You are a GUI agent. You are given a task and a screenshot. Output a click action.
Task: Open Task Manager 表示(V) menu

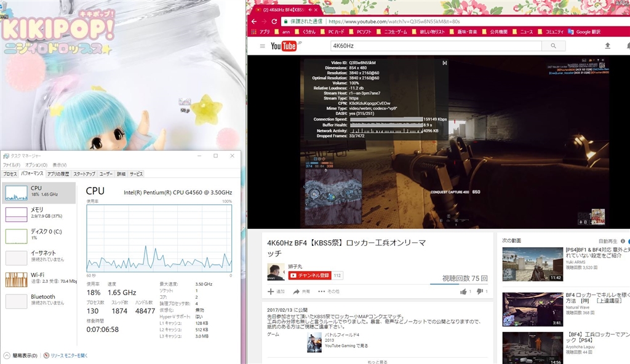(x=60, y=165)
